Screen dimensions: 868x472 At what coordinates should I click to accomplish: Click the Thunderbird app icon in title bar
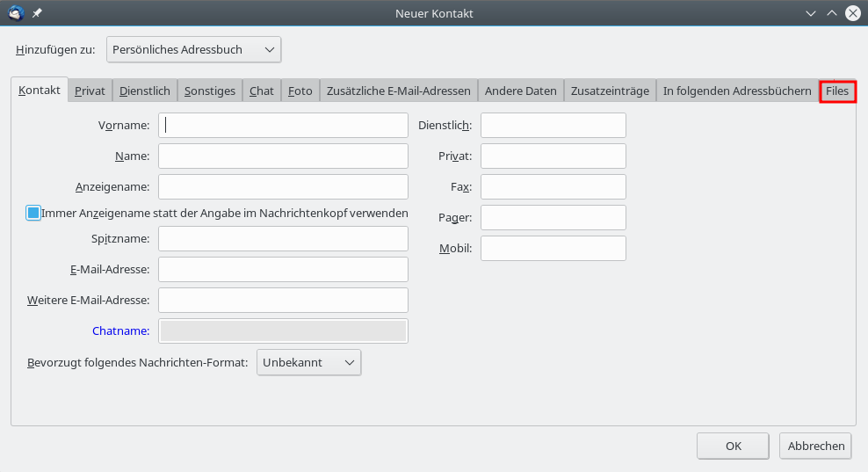(x=15, y=13)
